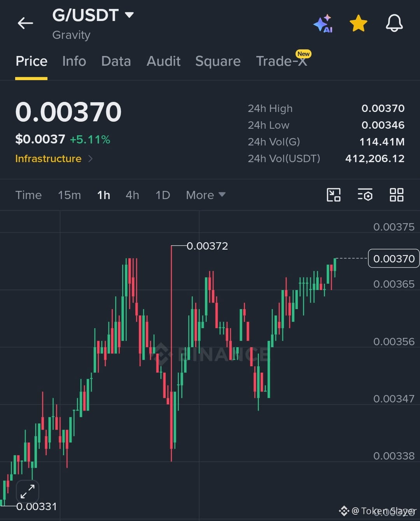Select the Time chart interval
This screenshot has width=420, height=521.
pyautogui.click(x=28, y=195)
